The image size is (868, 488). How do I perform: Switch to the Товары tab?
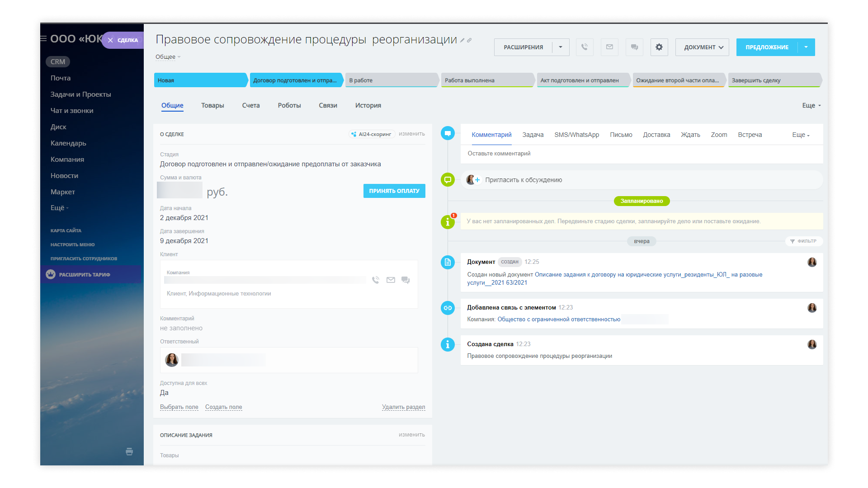tap(212, 105)
